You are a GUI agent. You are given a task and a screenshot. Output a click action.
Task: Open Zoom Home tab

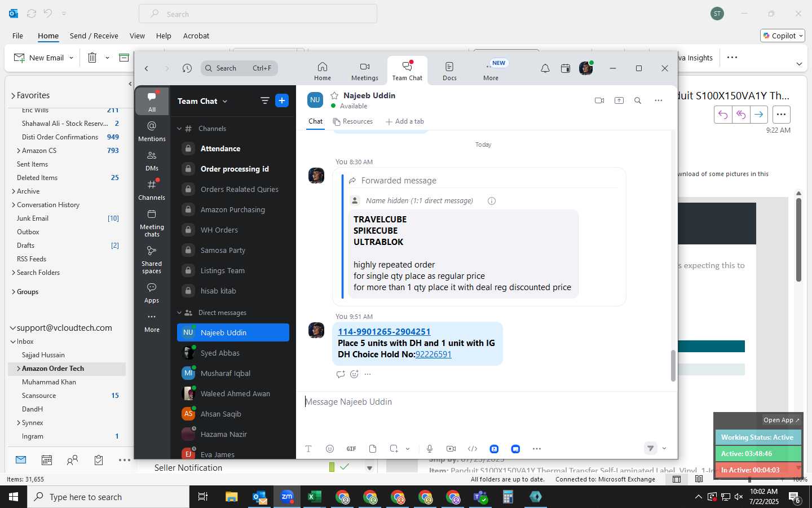[x=323, y=71]
